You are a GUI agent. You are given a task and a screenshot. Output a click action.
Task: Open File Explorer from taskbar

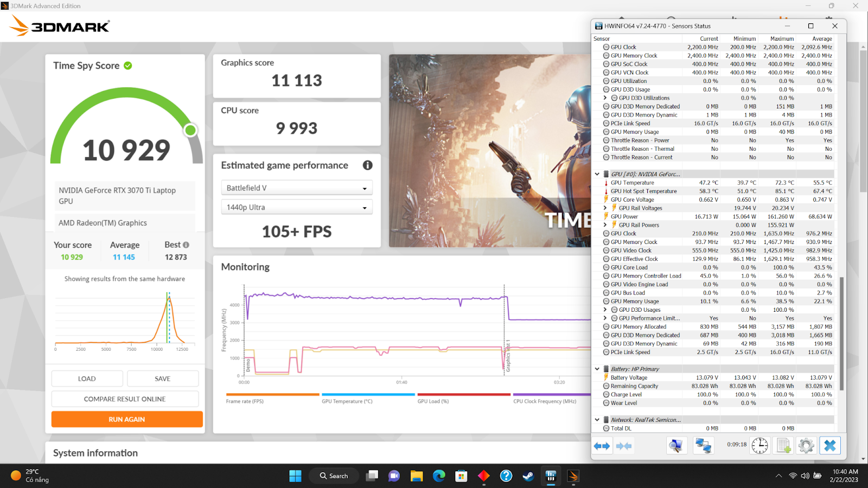[417, 476]
